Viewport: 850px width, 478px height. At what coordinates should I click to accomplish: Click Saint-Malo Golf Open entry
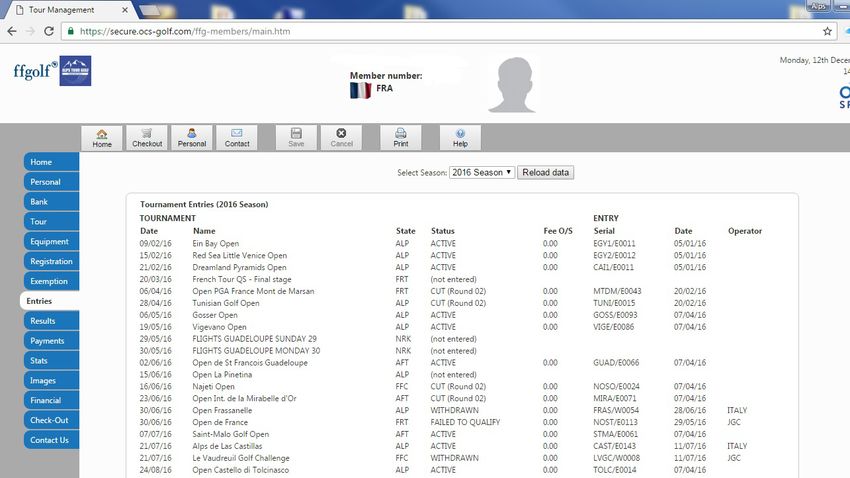coord(230,434)
